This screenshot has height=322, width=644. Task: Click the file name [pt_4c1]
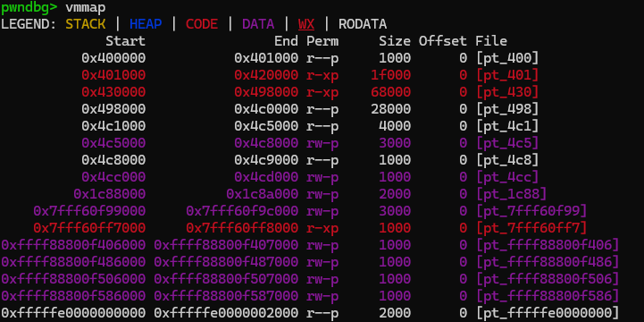click(507, 126)
